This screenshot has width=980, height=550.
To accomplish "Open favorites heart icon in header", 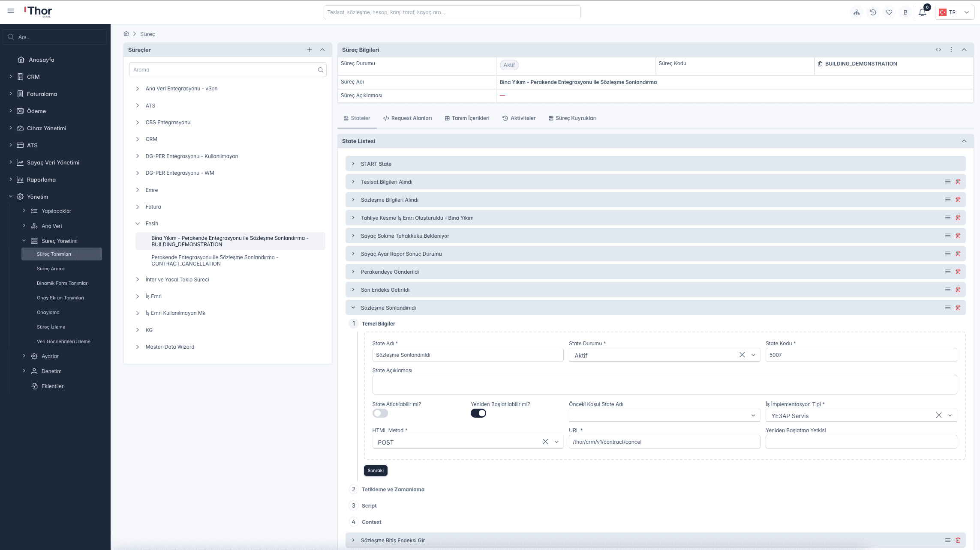I will (889, 12).
